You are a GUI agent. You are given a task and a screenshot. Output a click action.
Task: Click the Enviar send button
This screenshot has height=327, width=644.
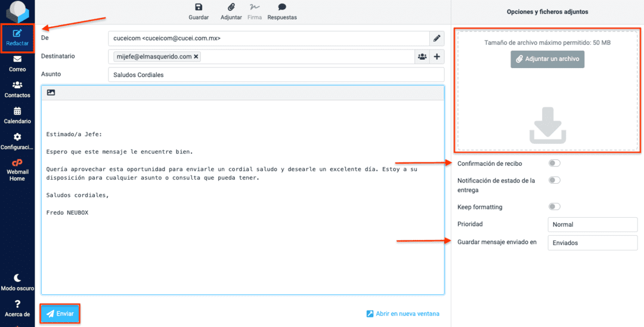click(x=60, y=314)
